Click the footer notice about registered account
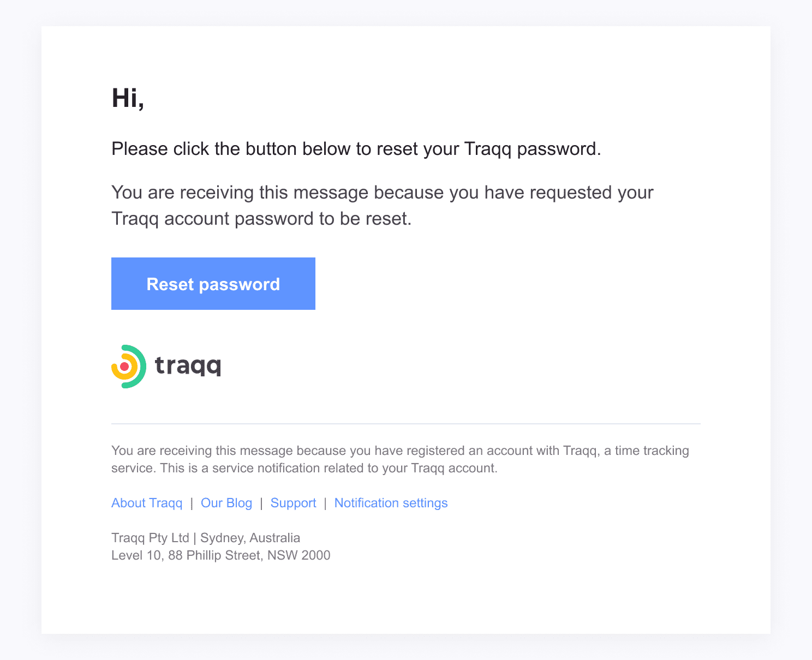This screenshot has width=812, height=660. (x=400, y=459)
